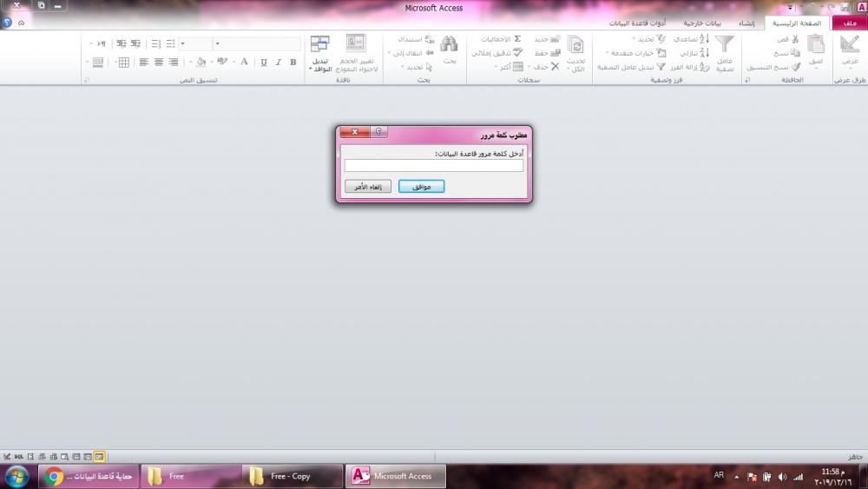Click the Switch Windows icon
This screenshot has width=868, height=489.
point(320,46)
